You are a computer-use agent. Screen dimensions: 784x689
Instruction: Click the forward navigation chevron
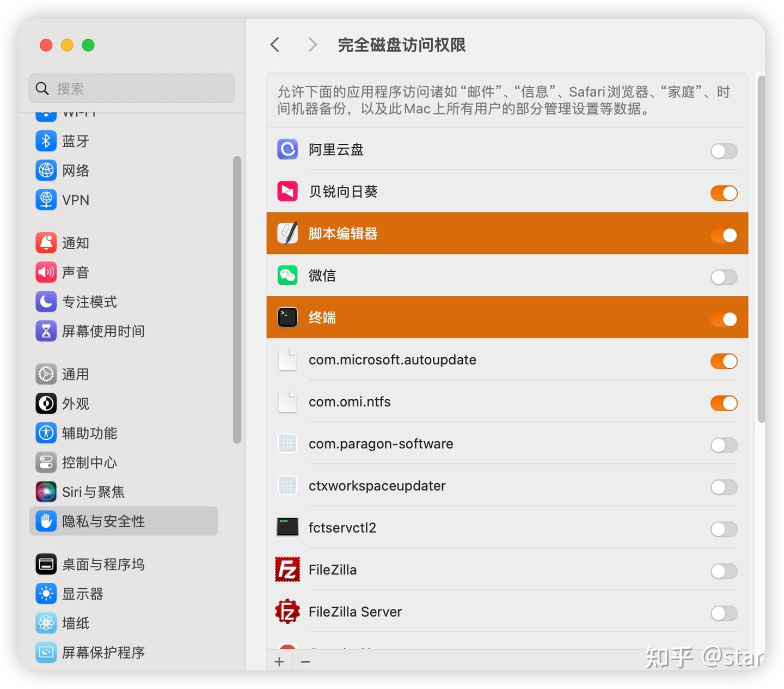[x=311, y=45]
